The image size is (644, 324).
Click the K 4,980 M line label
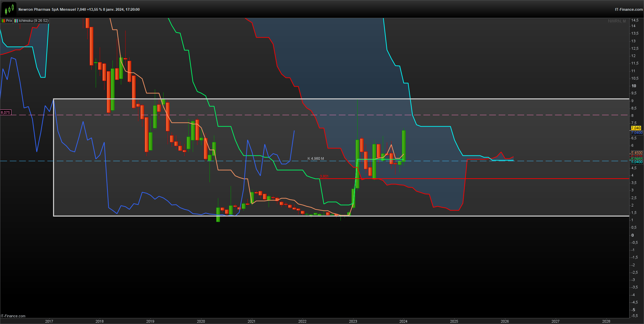(x=316, y=158)
